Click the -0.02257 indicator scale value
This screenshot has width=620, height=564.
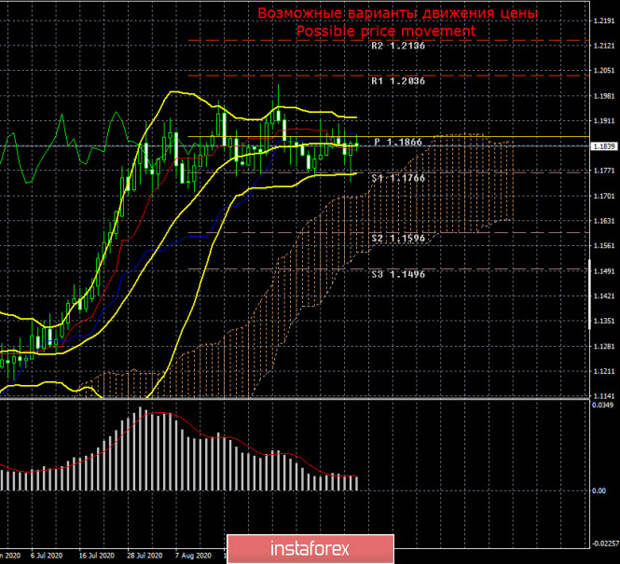tap(606, 544)
